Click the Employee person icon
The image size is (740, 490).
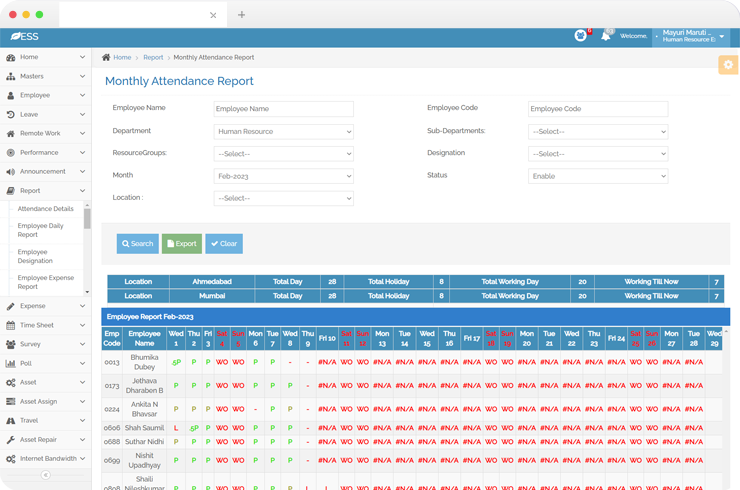pos(10,95)
